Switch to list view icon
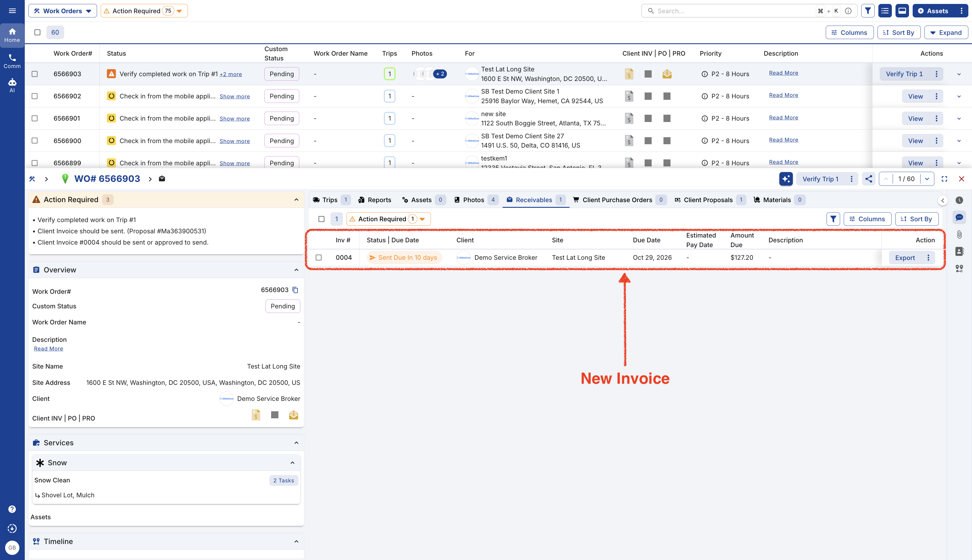The image size is (972, 560). pyautogui.click(x=885, y=11)
